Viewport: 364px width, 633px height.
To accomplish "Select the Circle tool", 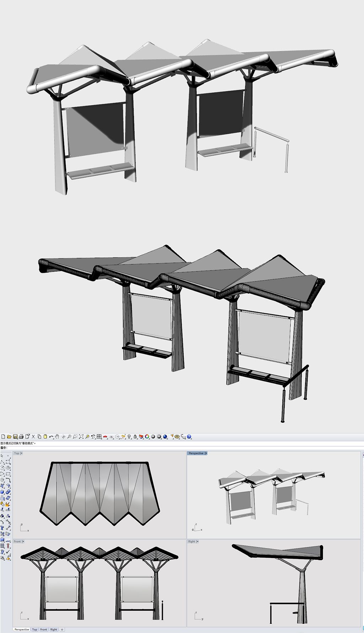I will tap(2, 469).
